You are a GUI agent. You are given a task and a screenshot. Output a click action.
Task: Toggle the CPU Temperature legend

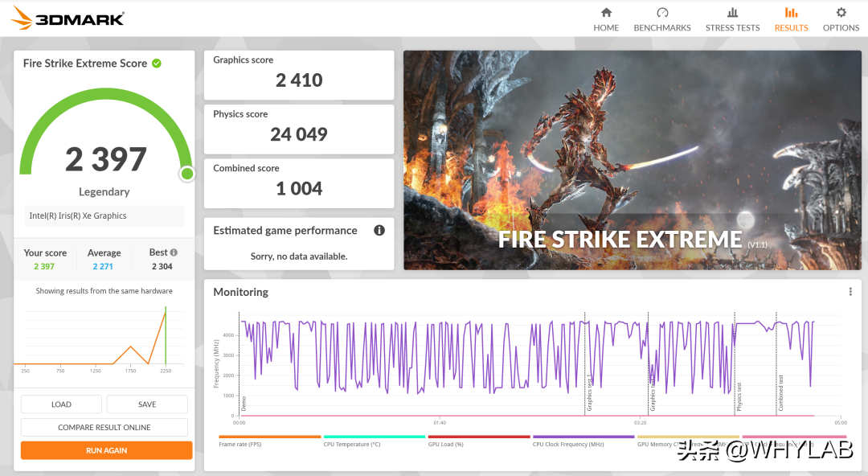[375, 441]
